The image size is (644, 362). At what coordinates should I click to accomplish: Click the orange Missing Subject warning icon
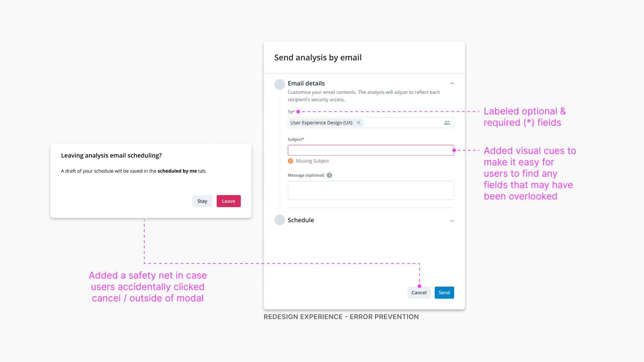click(290, 161)
